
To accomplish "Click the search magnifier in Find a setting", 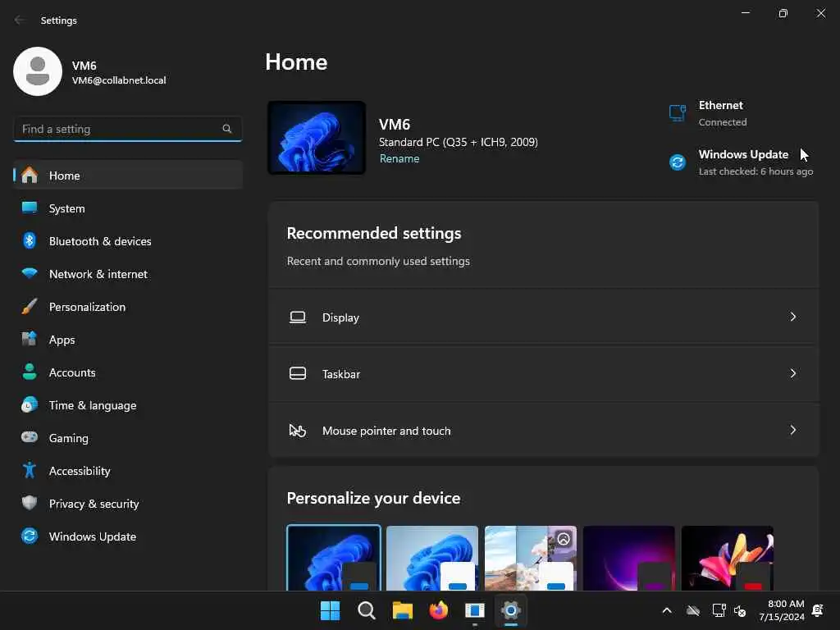I will pyautogui.click(x=226, y=129).
